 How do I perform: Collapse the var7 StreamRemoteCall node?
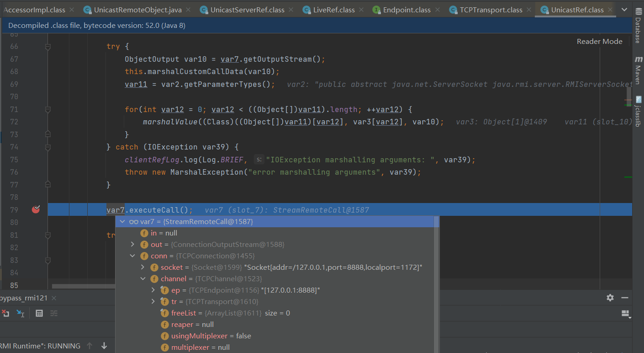(x=122, y=222)
